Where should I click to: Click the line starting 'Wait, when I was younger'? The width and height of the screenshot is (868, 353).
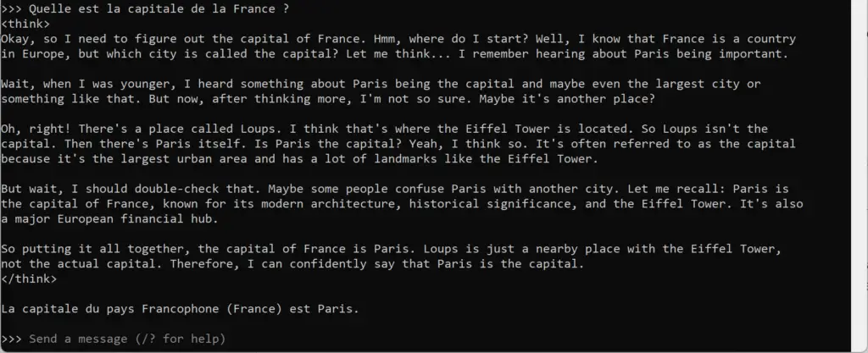click(x=381, y=84)
